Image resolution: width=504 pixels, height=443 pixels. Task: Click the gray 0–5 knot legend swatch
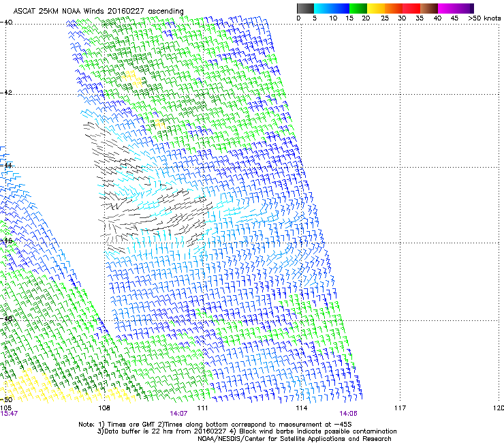pos(305,8)
